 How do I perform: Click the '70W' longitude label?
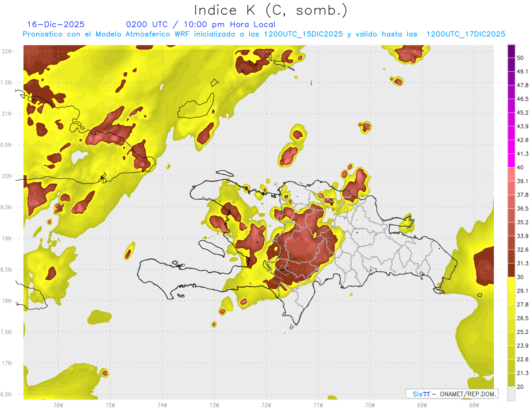pos(370,405)
